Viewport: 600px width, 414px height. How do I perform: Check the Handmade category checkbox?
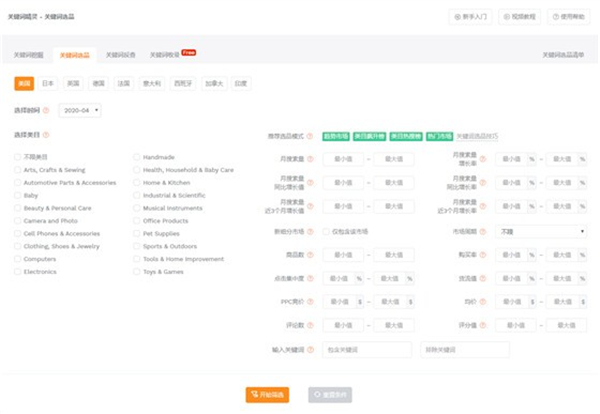point(136,157)
